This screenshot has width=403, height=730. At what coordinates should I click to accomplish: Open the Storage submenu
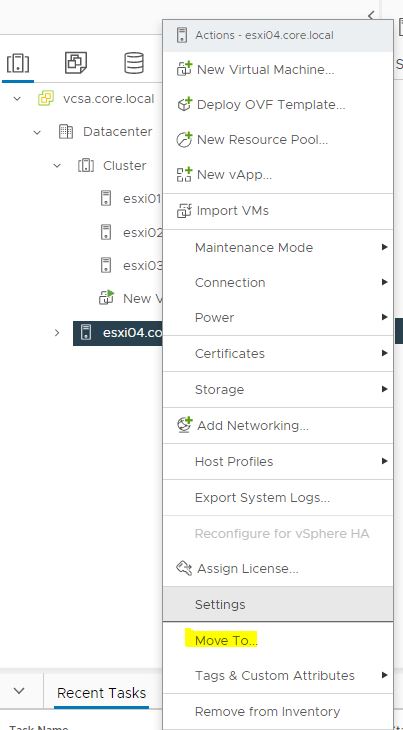(x=278, y=389)
